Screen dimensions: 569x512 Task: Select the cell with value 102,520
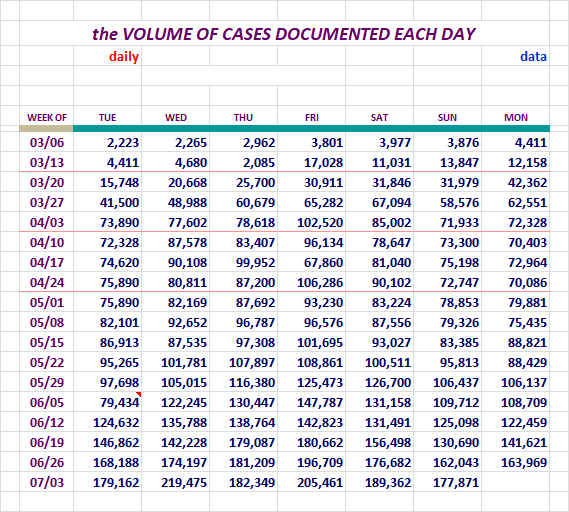(x=312, y=222)
